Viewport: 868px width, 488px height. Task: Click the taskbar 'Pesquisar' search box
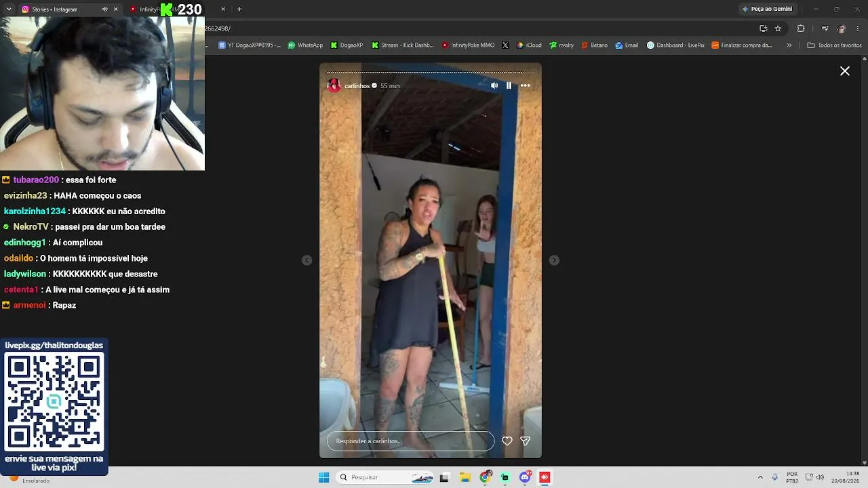pos(385,477)
